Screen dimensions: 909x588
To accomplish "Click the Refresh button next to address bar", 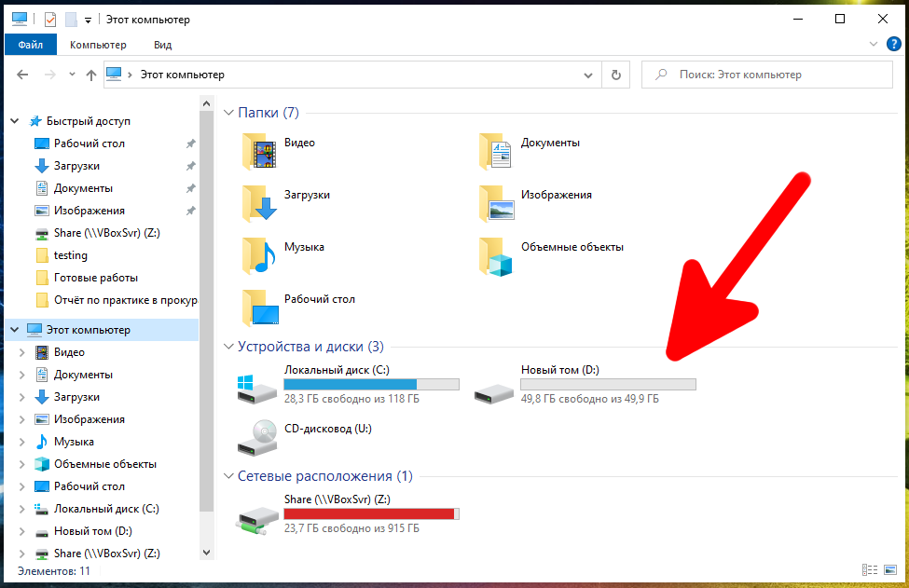I will 615,75.
